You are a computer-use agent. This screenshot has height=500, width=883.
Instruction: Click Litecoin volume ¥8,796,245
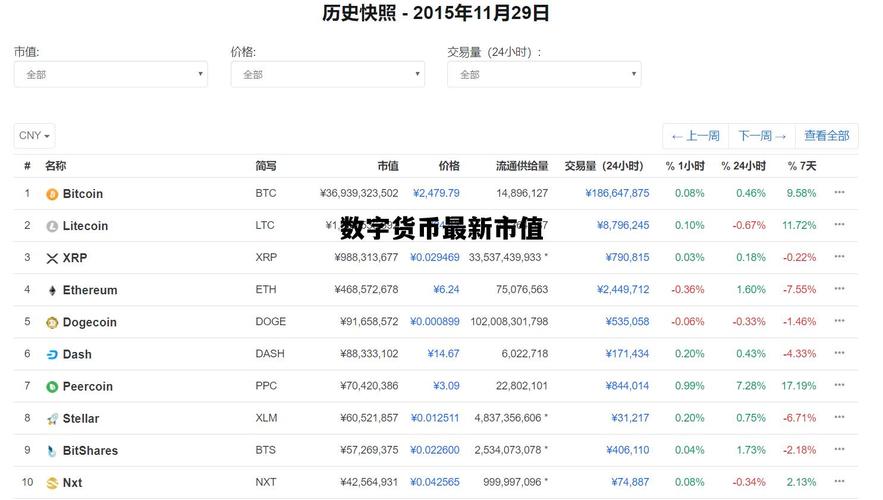(x=623, y=225)
